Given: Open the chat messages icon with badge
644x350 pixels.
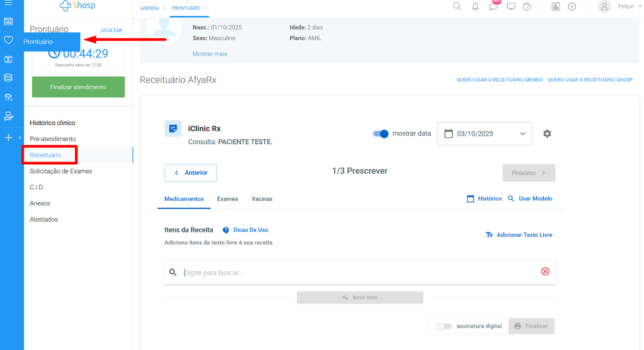Looking at the screenshot, I should 493,7.
